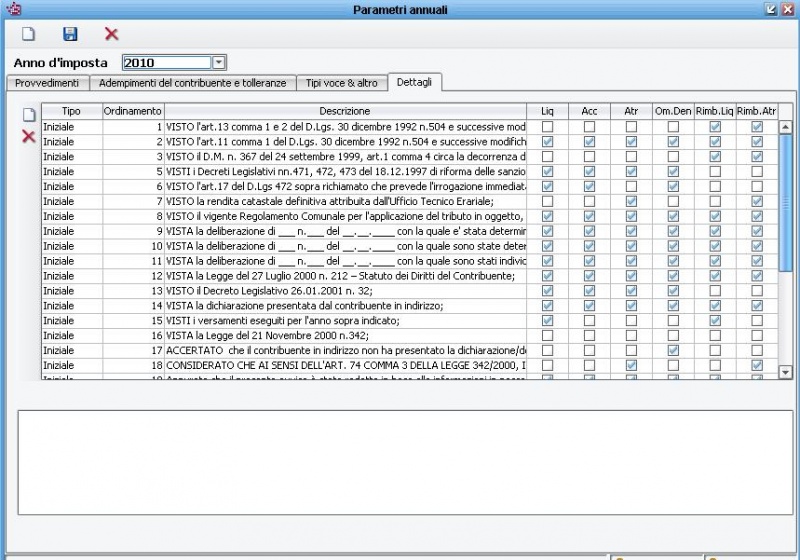800x560 pixels.
Task: Add a new row with grid's page icon
Action: point(29,115)
